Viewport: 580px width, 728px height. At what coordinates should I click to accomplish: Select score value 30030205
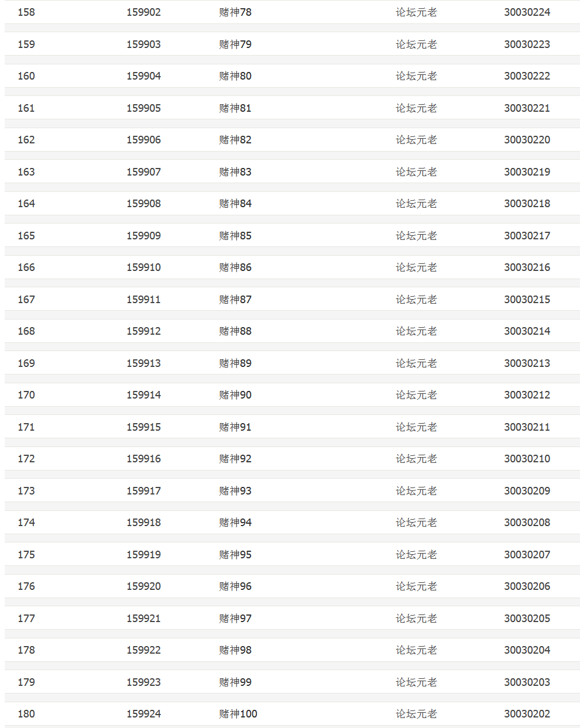coord(527,619)
